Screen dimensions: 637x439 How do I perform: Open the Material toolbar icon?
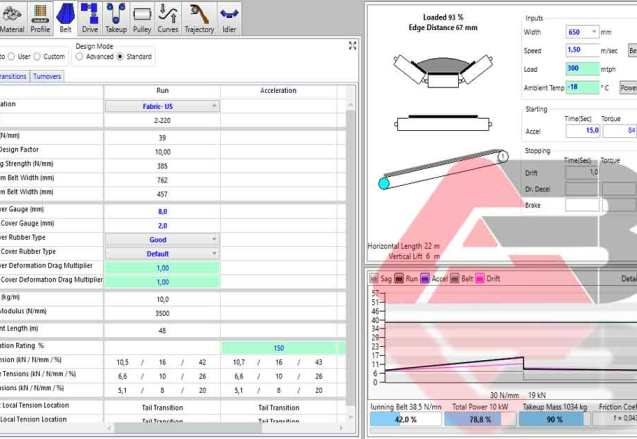click(12, 16)
